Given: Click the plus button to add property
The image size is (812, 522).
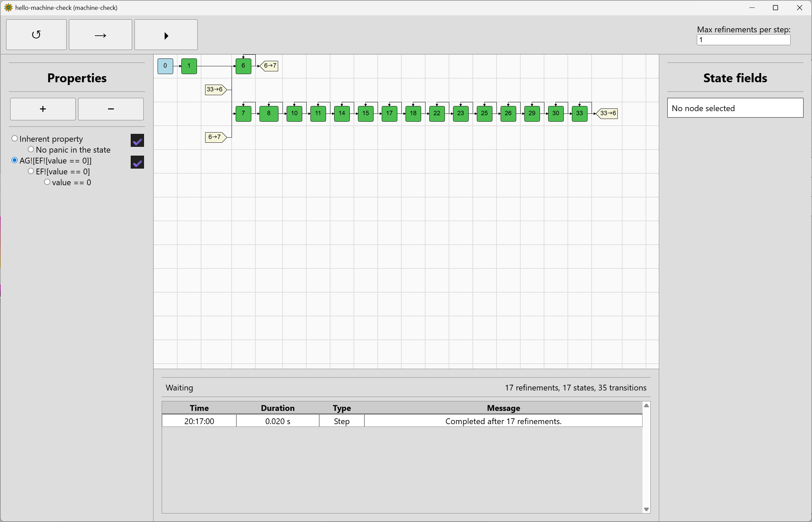Looking at the screenshot, I should (x=43, y=109).
